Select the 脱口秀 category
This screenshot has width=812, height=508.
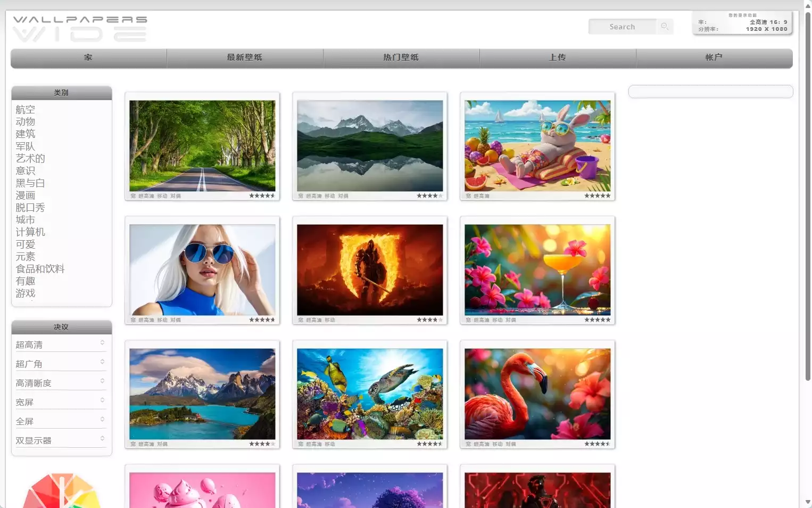[30, 208]
